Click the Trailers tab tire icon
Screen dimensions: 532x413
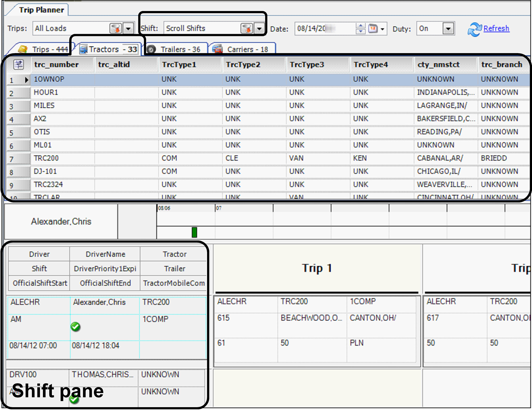(151, 49)
